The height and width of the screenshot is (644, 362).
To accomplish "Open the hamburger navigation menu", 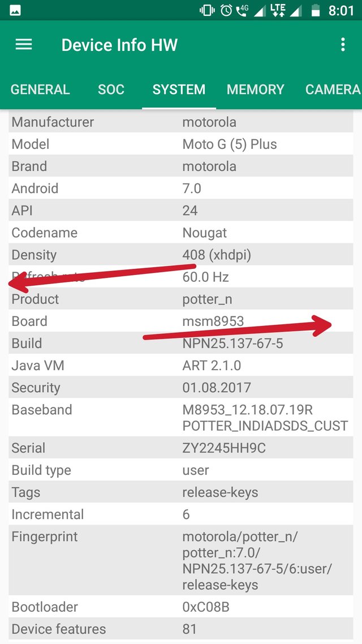I will click(24, 45).
